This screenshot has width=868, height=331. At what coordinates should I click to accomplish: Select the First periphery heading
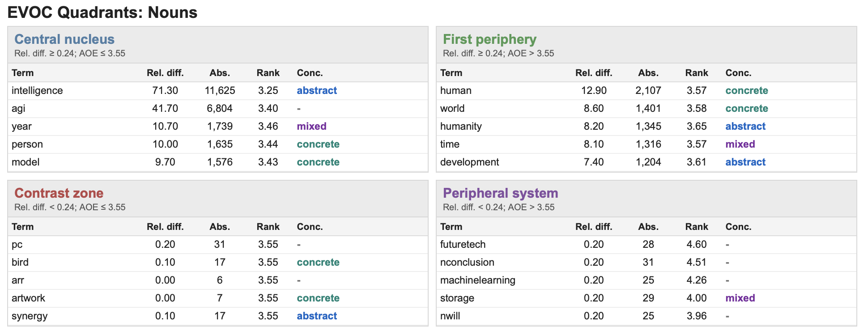click(x=489, y=39)
